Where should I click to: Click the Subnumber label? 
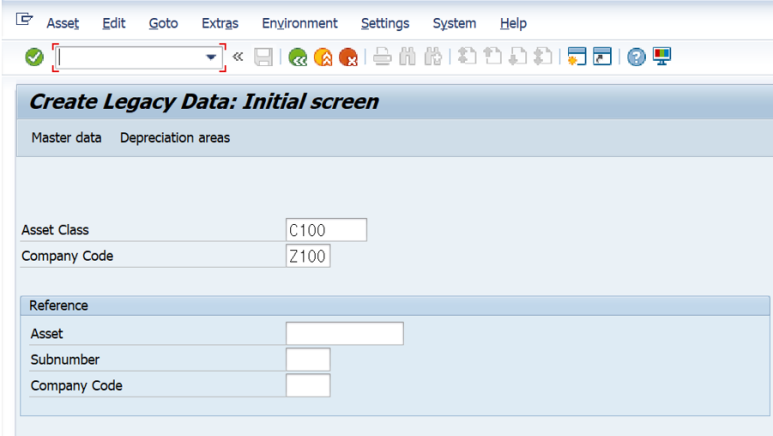click(65, 360)
